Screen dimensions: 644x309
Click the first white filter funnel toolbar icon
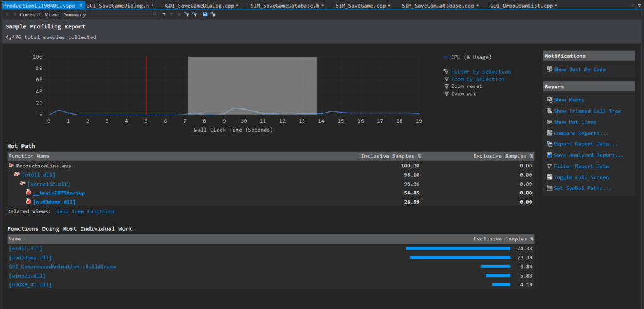(x=164, y=14)
